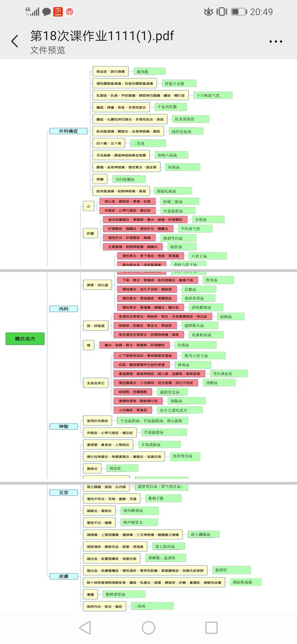Image resolution: width=297 pixels, height=644 pixels.
Task: Tap the green 蔓荆子散 formula node
Action: pos(163,498)
